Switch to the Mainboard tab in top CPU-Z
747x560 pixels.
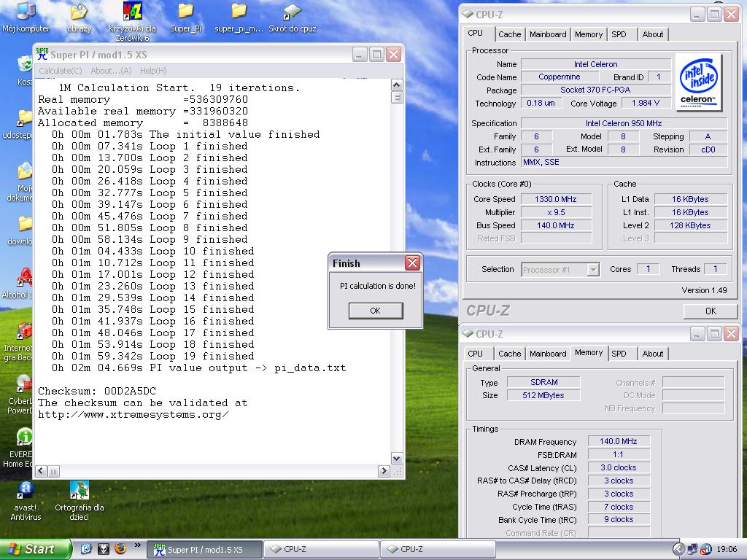(548, 34)
